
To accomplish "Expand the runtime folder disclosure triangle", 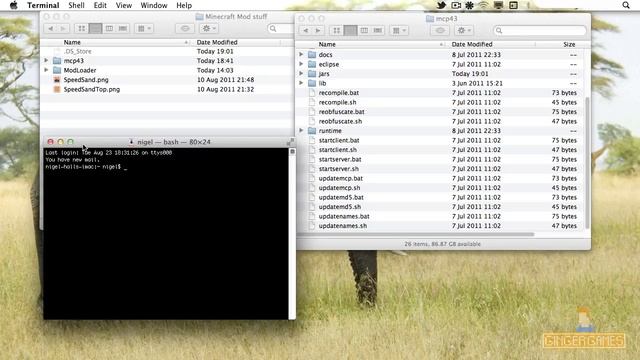I will [301, 131].
